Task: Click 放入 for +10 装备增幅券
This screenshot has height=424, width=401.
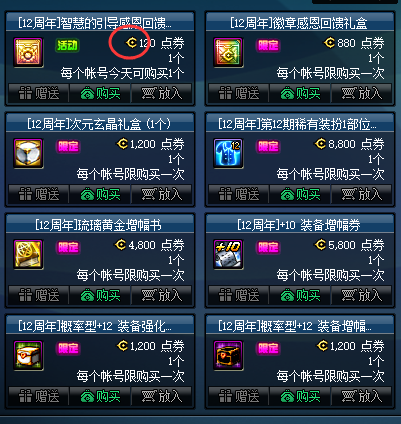Action: point(362,295)
